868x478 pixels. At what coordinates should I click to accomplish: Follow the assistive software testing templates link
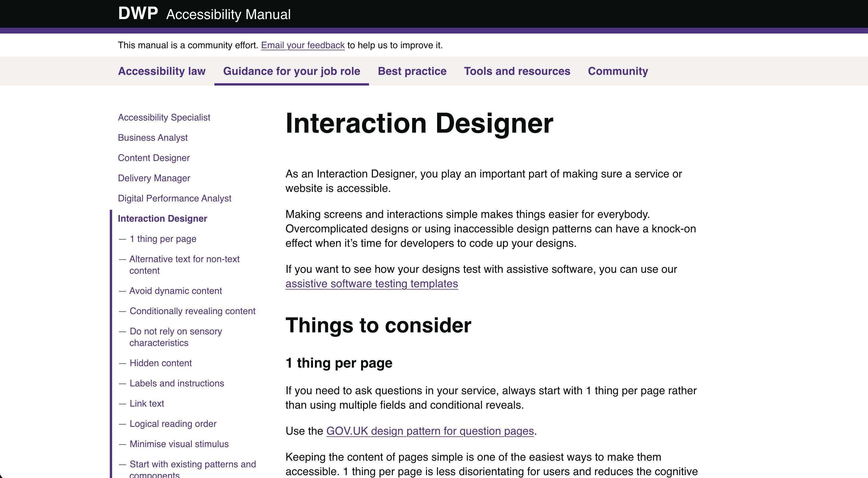coord(372,284)
